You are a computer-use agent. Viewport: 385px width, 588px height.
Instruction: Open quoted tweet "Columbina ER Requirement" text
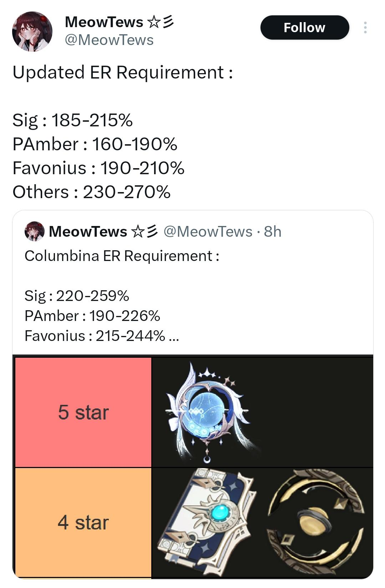(122, 256)
